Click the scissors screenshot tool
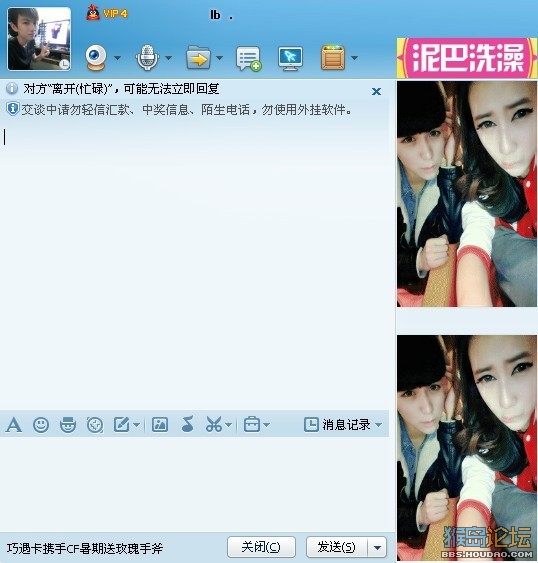Image resolution: width=538 pixels, height=563 pixels. (214, 424)
